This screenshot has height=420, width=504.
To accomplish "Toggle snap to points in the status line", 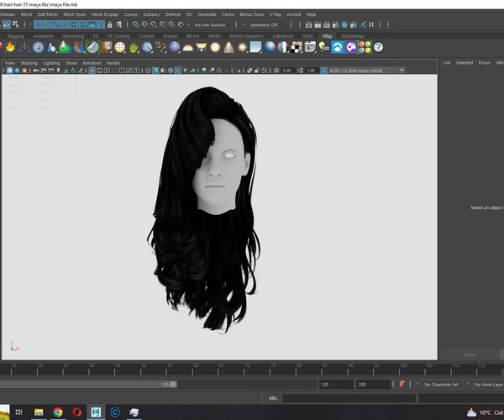I will [x=154, y=24].
